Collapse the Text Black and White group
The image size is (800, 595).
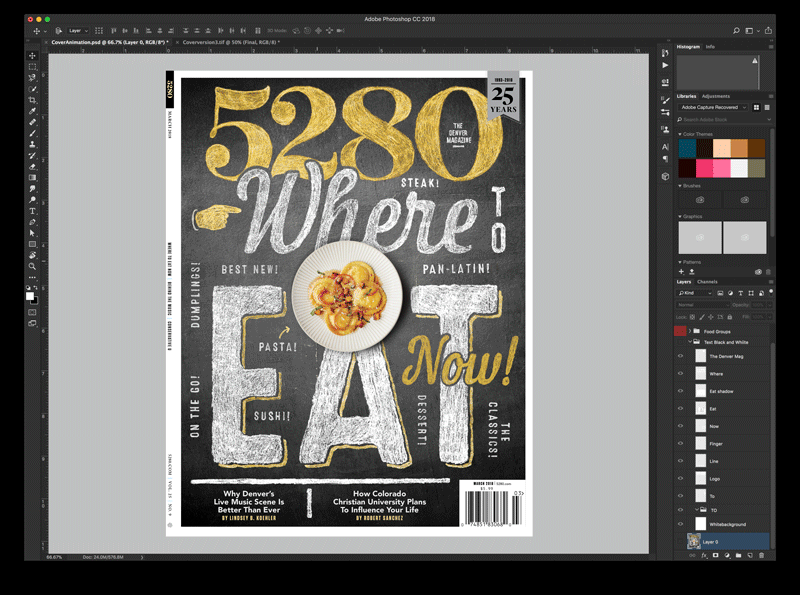pyautogui.click(x=690, y=342)
